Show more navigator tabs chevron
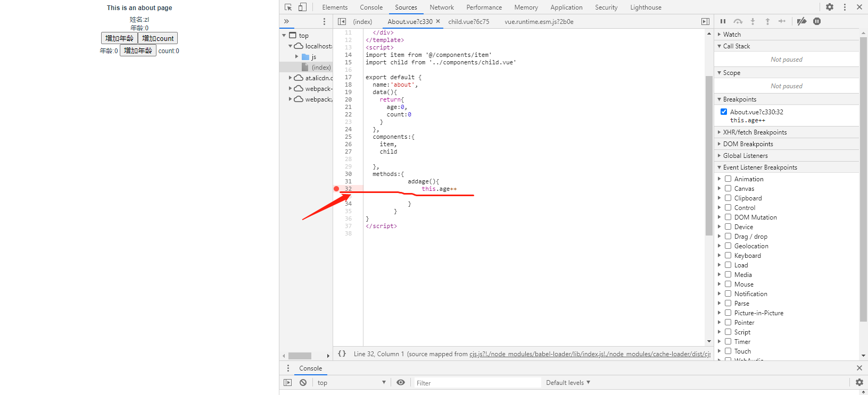 point(286,21)
